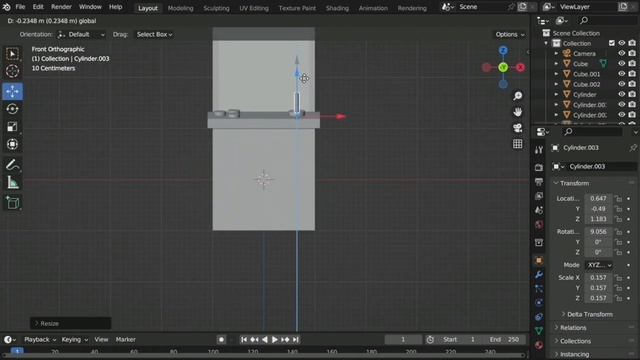Hide the Cylinder object in viewport
The width and height of the screenshot is (640, 360).
(x=621, y=94)
